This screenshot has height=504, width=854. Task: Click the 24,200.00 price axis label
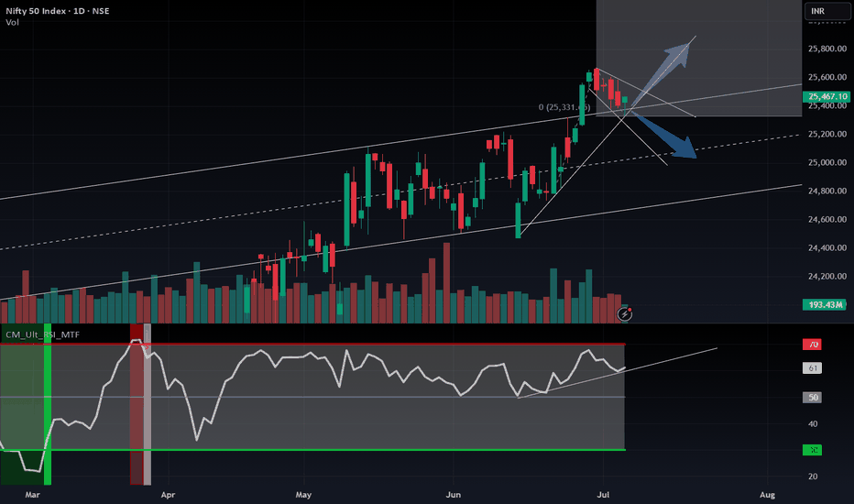(827, 276)
